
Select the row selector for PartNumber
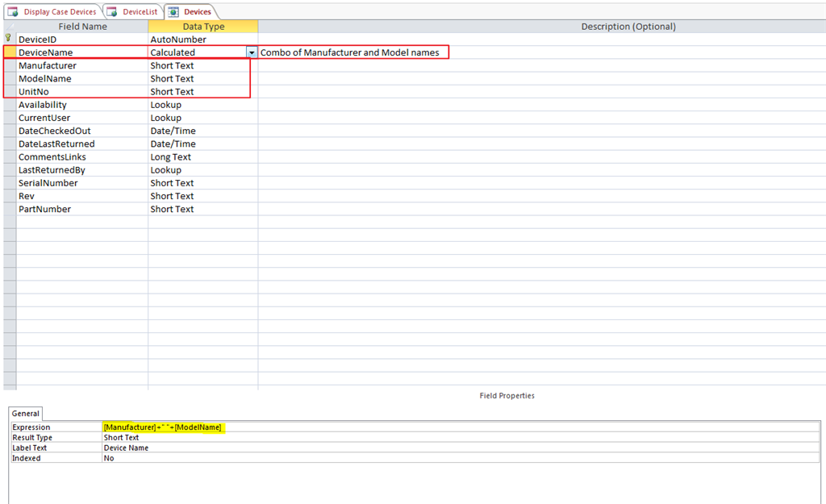point(10,209)
